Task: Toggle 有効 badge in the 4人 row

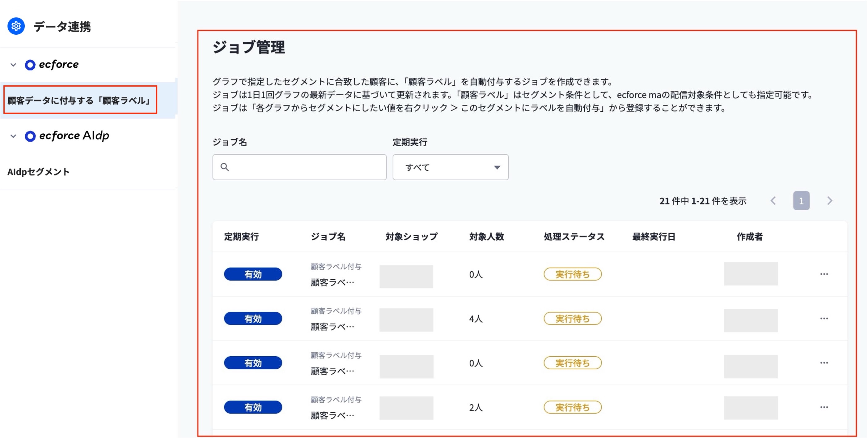Action: 253,318
